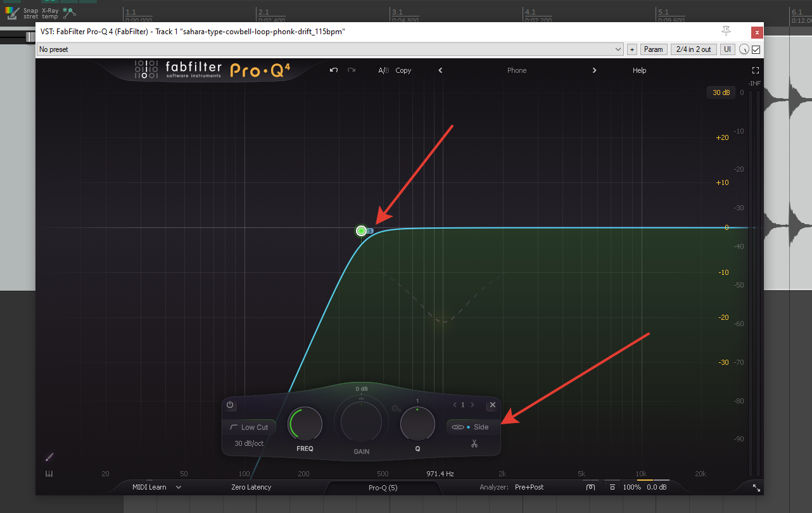The image size is (812, 513).
Task: Click the FREQ knob
Action: click(x=305, y=424)
